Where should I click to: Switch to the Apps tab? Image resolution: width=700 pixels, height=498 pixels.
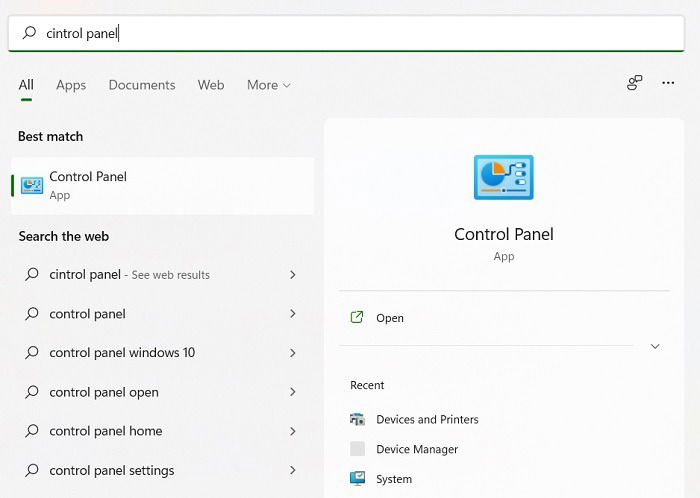click(x=71, y=85)
